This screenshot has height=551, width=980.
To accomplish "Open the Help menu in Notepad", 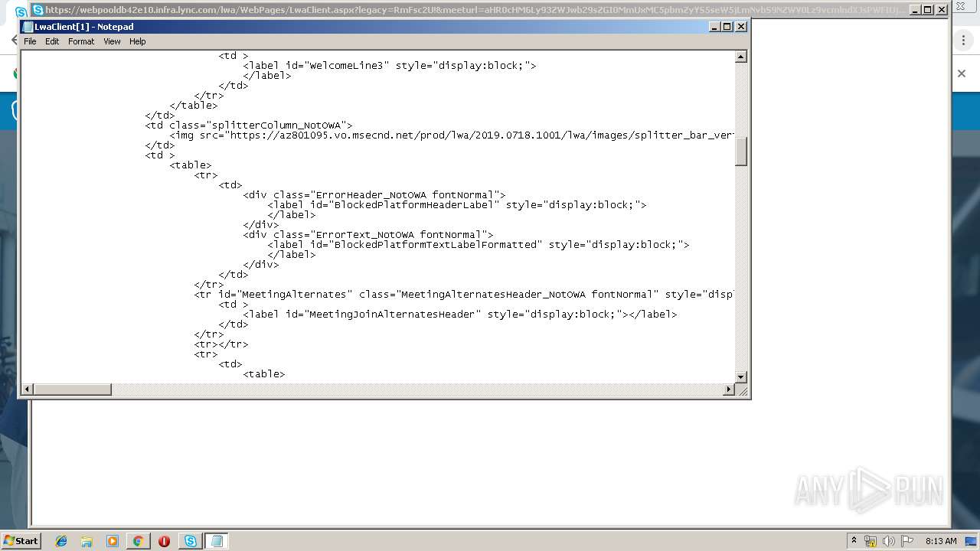I will click(138, 41).
